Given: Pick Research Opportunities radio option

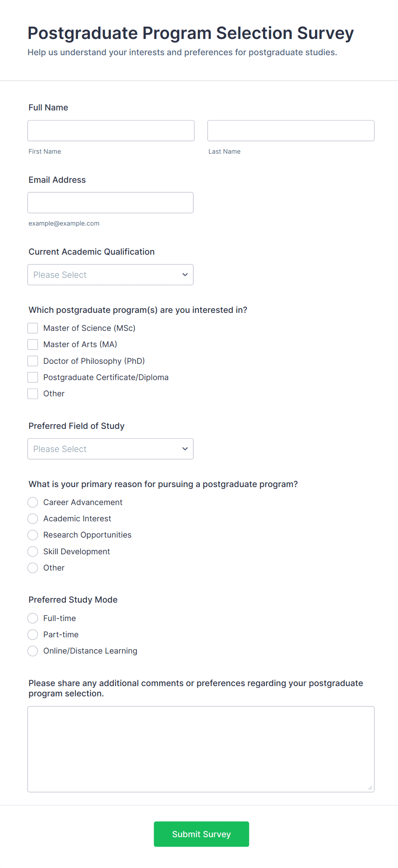Looking at the screenshot, I should tap(33, 535).
